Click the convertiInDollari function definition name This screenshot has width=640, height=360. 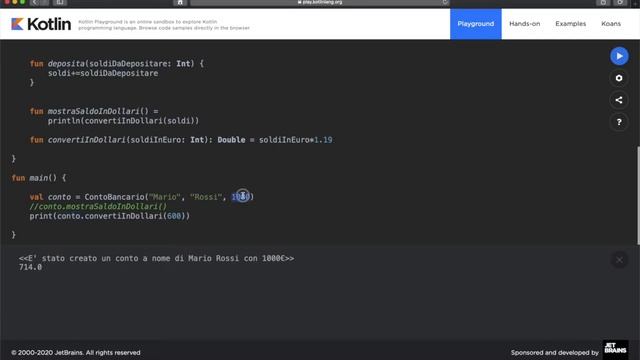point(87,140)
